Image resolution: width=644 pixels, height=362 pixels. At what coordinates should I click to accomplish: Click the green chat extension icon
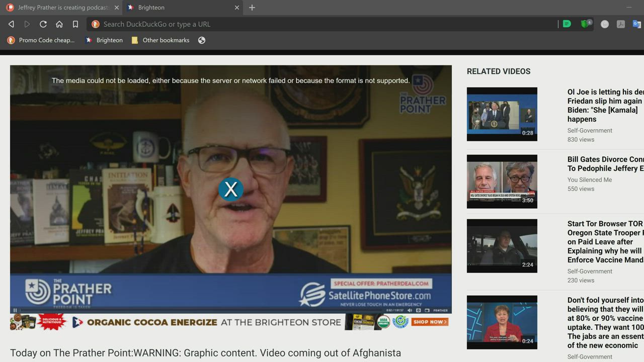[x=567, y=24]
